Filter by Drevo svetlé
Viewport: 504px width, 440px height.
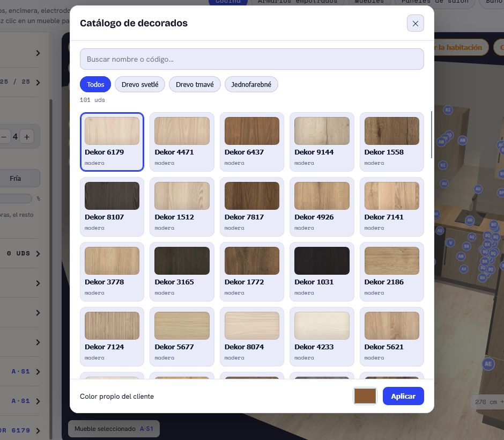point(140,84)
